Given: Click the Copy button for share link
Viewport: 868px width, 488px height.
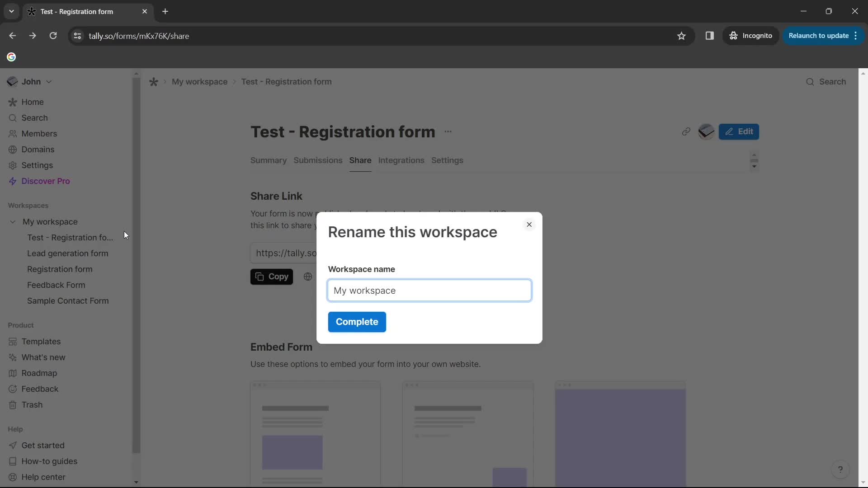Looking at the screenshot, I should point(272,277).
